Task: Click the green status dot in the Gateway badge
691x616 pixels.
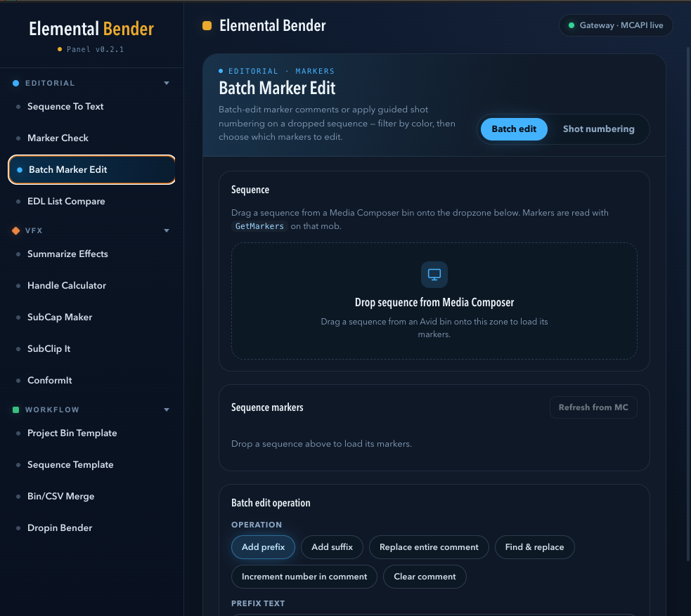Action: click(571, 25)
